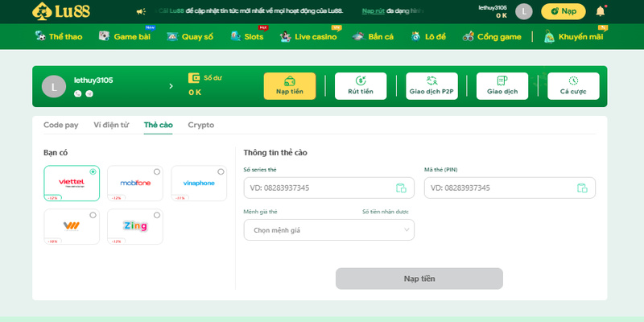Viewport: 644px width, 322px height.
Task: Click the Quay số icon
Action: pyautogui.click(x=172, y=36)
